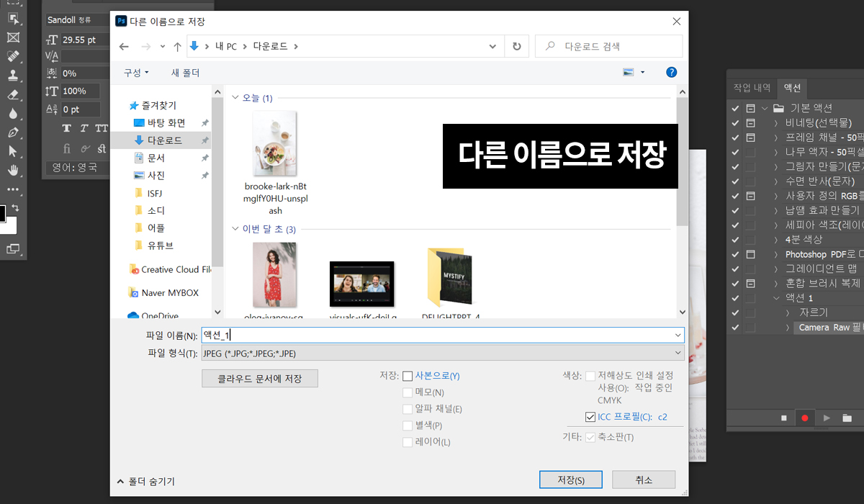Expand the 세피아 색조 action
The width and height of the screenshot is (864, 504).
[776, 225]
